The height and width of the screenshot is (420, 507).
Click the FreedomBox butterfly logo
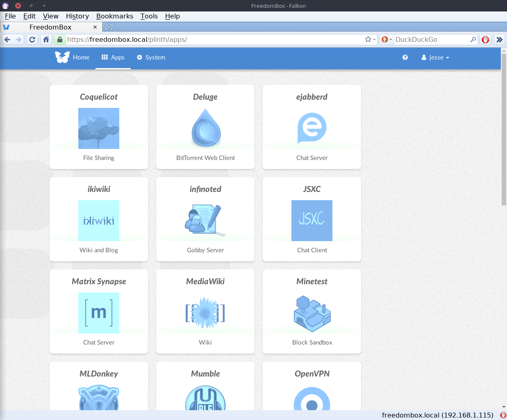pyautogui.click(x=62, y=57)
